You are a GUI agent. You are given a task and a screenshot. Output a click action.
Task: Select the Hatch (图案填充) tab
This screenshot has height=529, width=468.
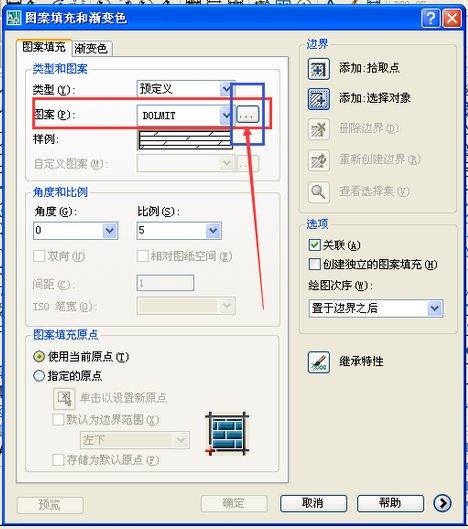pos(44,47)
